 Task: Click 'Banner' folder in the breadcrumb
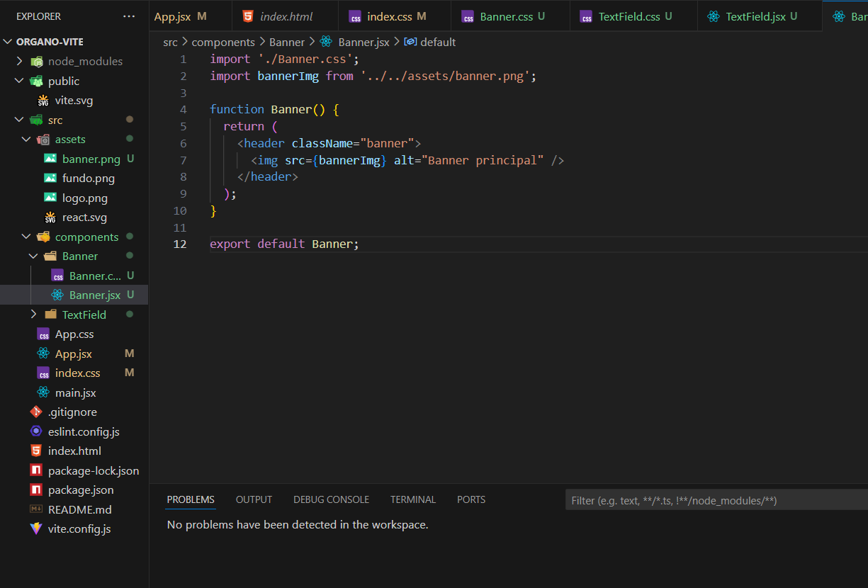[x=287, y=43]
